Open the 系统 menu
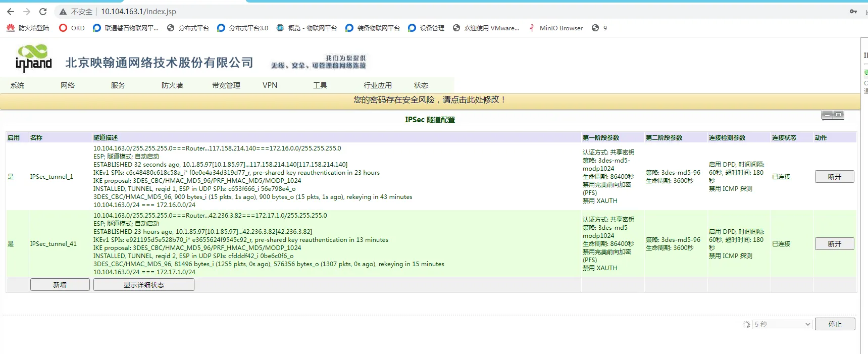 point(17,85)
